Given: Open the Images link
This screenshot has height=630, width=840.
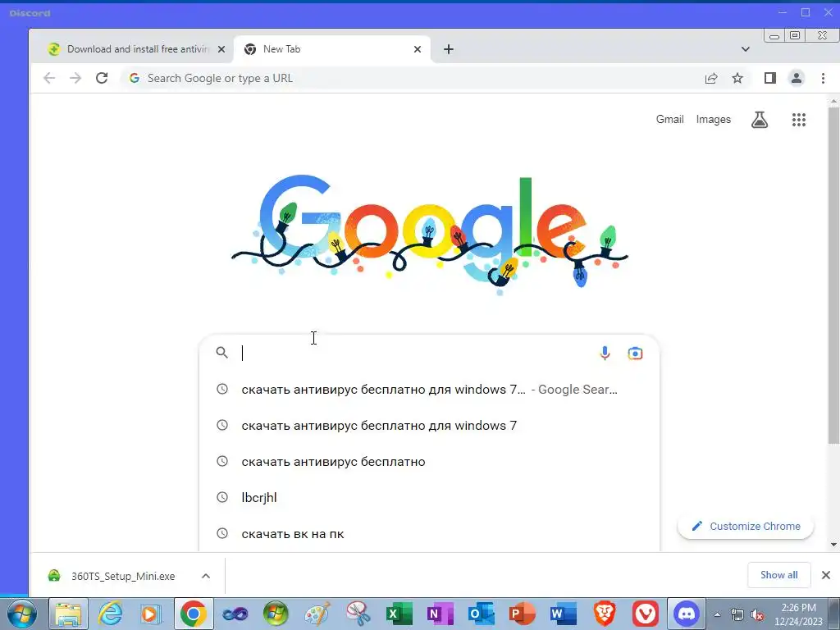Looking at the screenshot, I should [713, 120].
